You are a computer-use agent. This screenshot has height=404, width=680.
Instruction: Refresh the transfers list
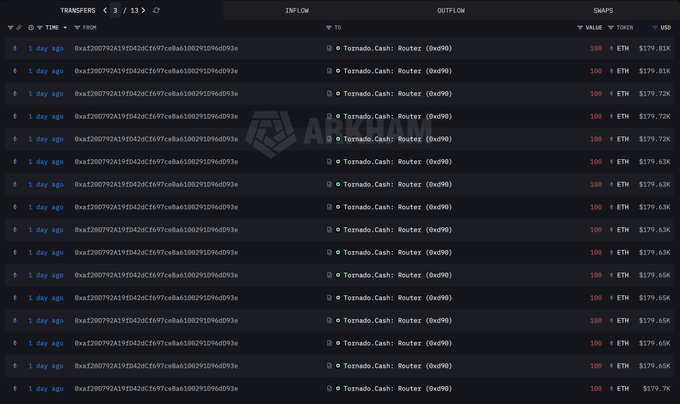(156, 10)
